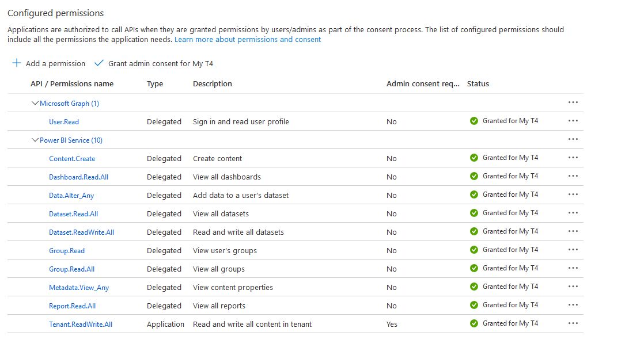Click the Tenant.ReadWrite.All permission
644x355 pixels.
pyautogui.click(x=81, y=324)
